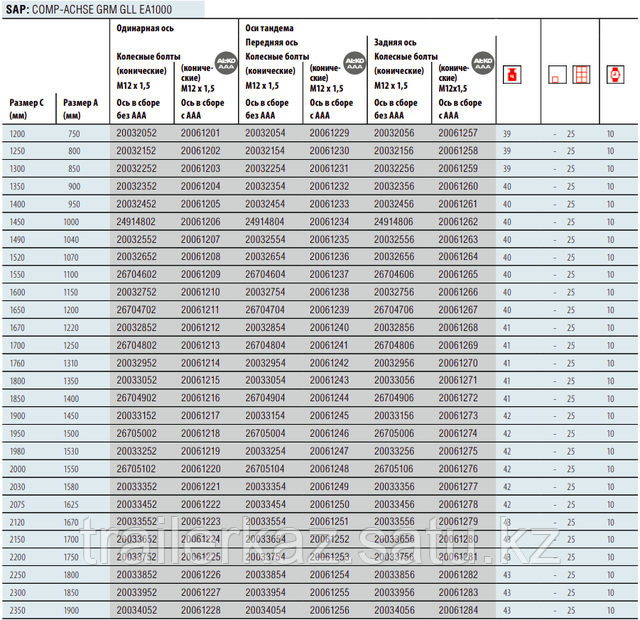Click the single-box packaging unit icon

557,75
